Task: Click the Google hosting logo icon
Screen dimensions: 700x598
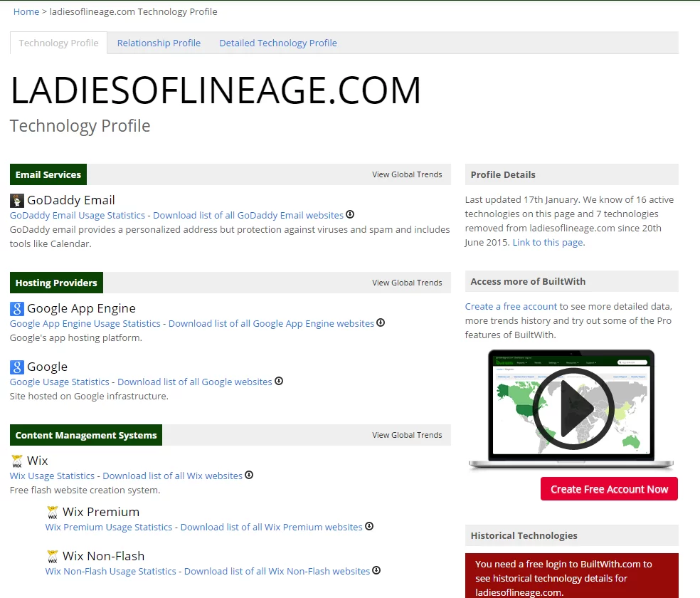Action: (x=17, y=367)
